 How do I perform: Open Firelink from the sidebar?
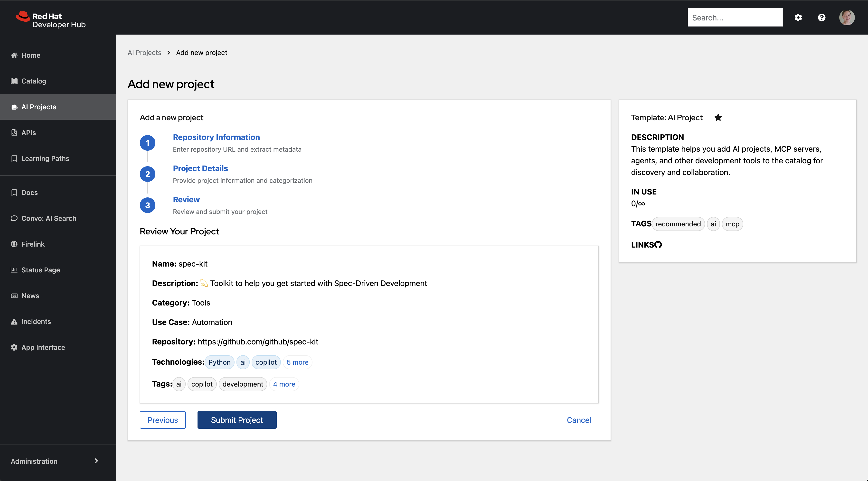33,244
